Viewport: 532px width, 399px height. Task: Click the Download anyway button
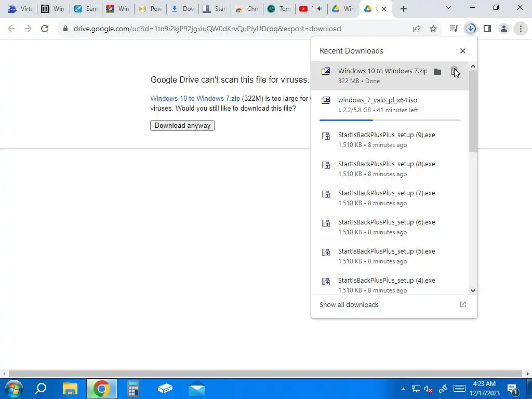tap(182, 126)
